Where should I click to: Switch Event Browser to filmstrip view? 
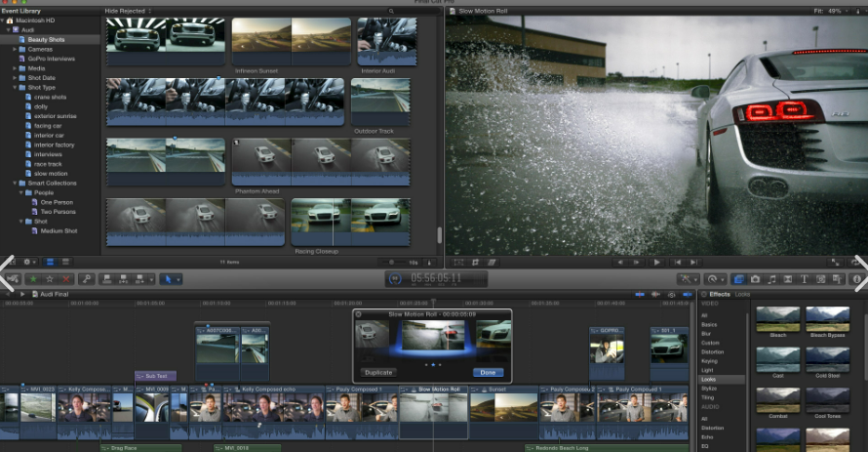pyautogui.click(x=50, y=262)
